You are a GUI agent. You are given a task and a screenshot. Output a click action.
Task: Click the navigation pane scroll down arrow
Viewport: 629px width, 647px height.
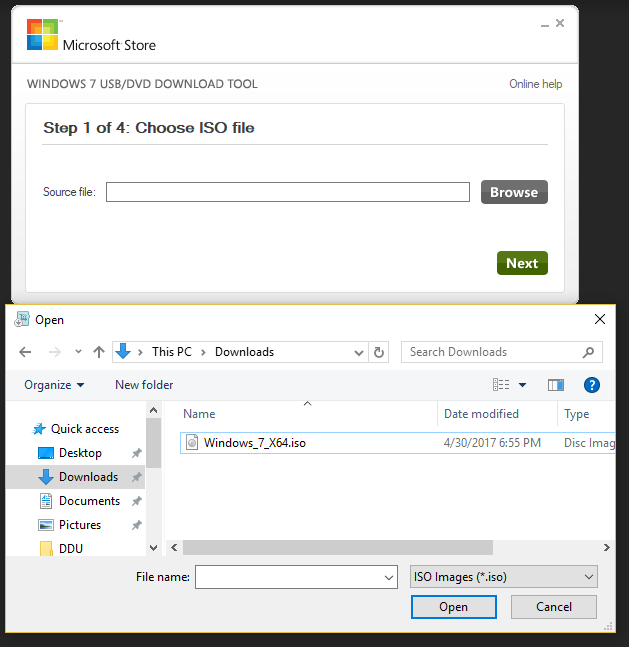(154, 548)
